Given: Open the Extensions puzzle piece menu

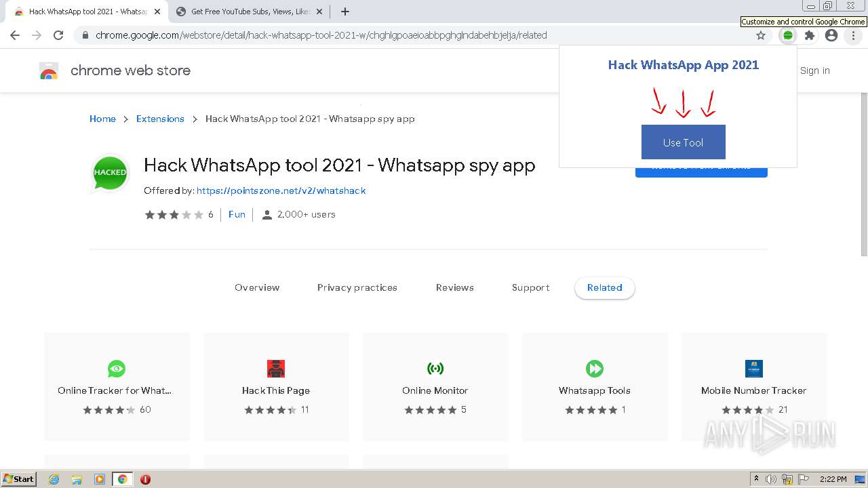Looking at the screenshot, I should pos(809,35).
